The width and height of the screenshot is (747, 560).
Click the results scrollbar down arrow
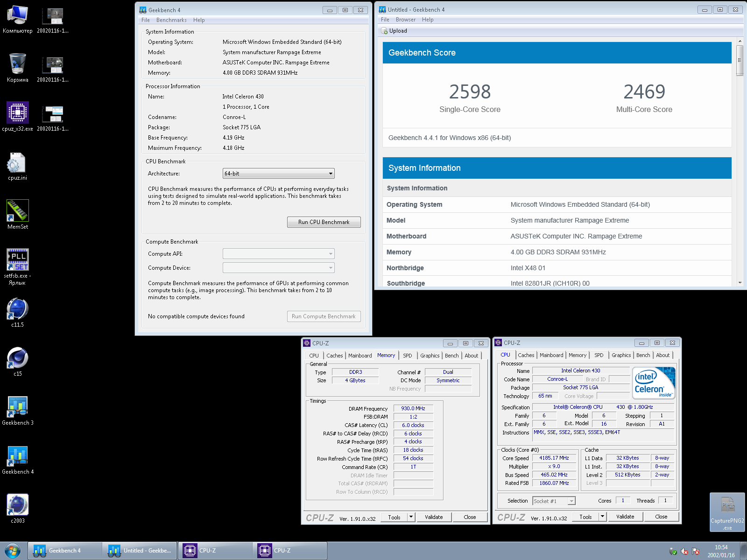coord(740,283)
